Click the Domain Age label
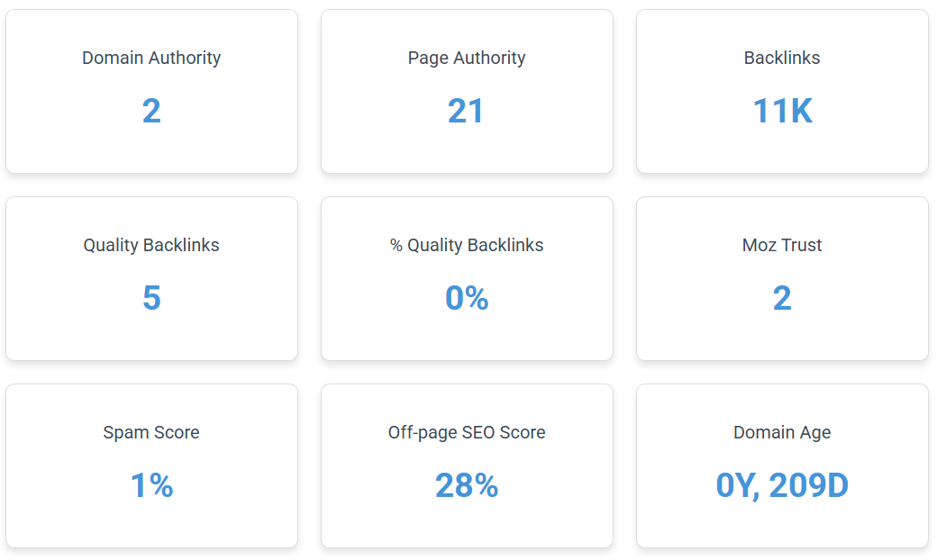937x560 pixels. tap(782, 432)
